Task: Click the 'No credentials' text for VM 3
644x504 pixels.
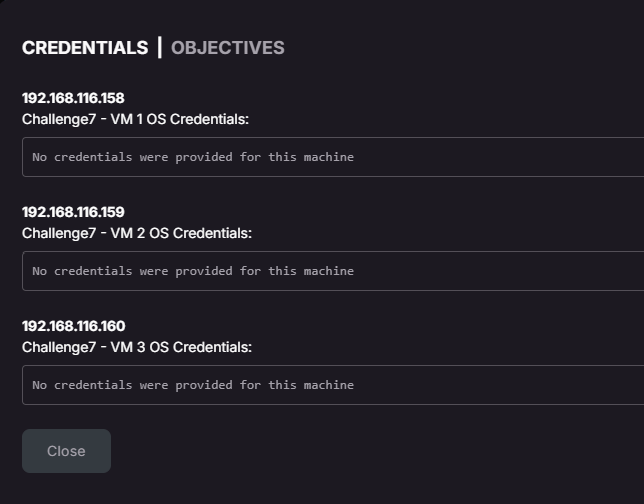Action: [193, 385]
